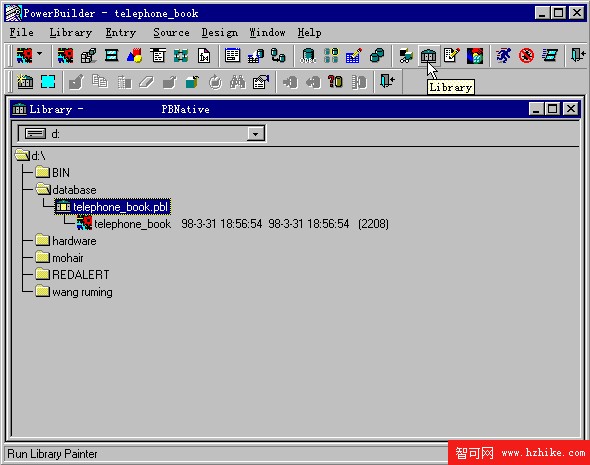Open the File menu

point(21,33)
